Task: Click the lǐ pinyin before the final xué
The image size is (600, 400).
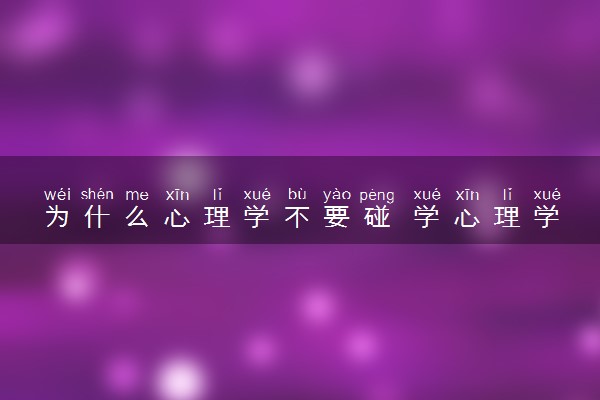Action: pos(507,194)
